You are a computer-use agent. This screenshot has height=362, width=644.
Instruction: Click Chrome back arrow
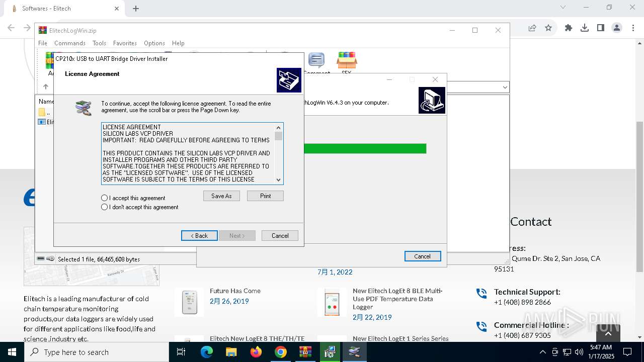point(11,28)
